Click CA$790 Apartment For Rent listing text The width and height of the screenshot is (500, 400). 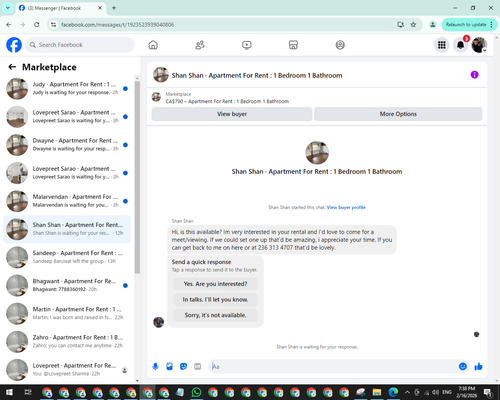click(x=227, y=101)
